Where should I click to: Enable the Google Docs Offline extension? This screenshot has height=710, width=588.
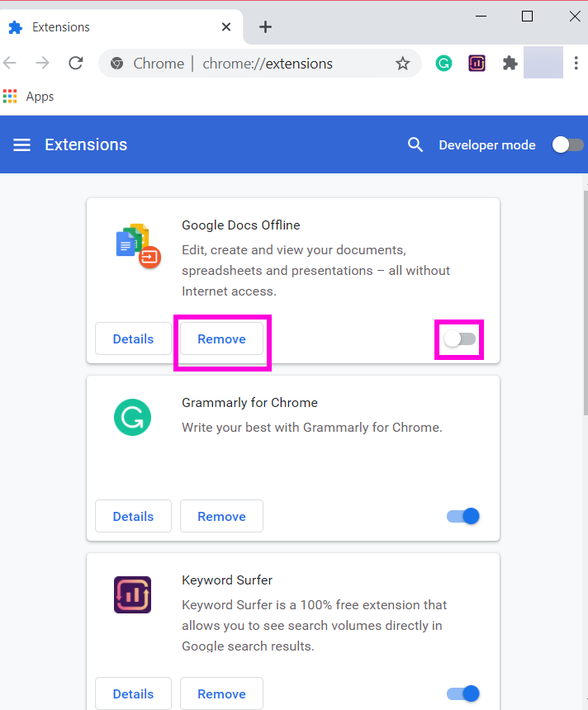coord(460,338)
